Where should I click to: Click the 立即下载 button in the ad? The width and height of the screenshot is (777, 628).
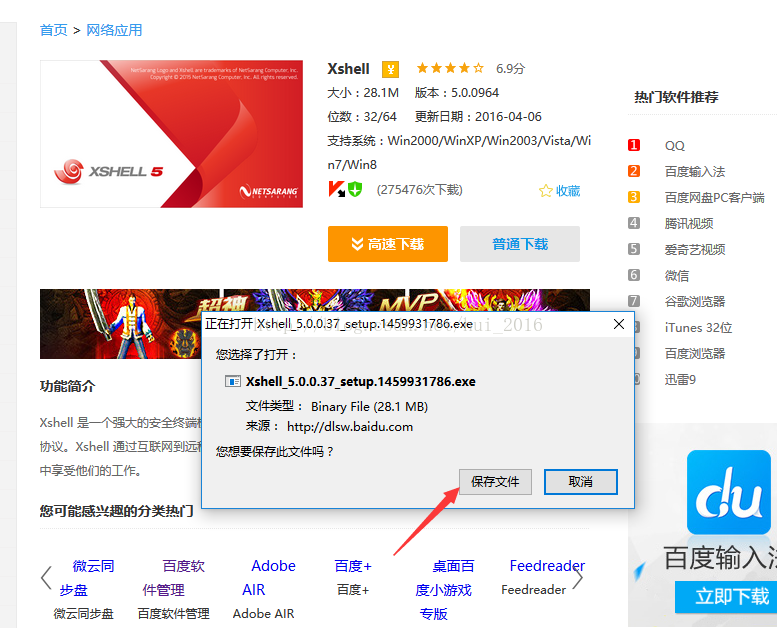coord(726,596)
